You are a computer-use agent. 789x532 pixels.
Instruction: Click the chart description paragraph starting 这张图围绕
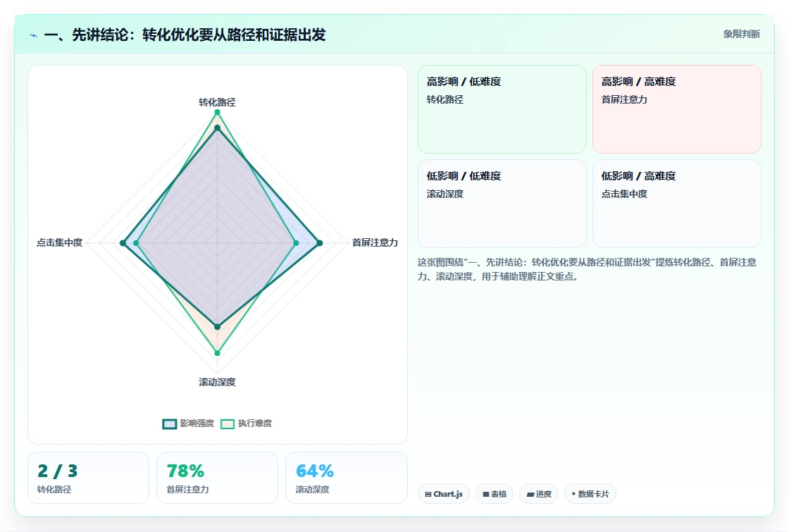click(587, 269)
